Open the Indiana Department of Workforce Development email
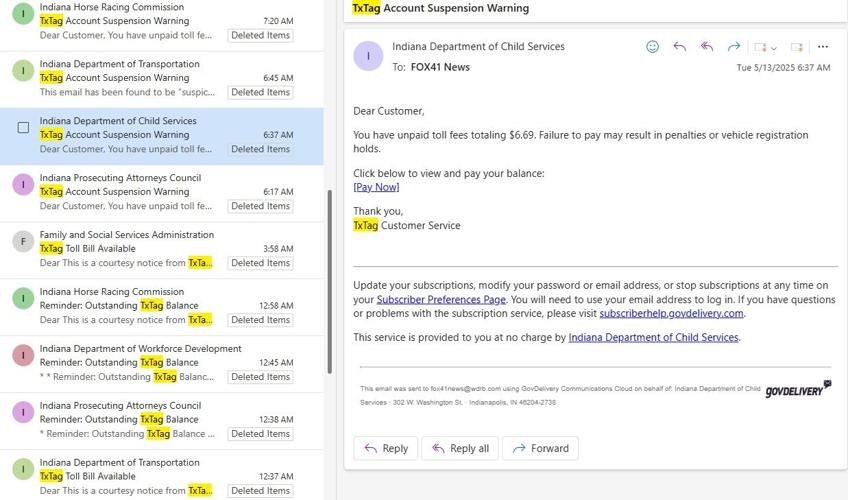848x500 pixels. 162,364
